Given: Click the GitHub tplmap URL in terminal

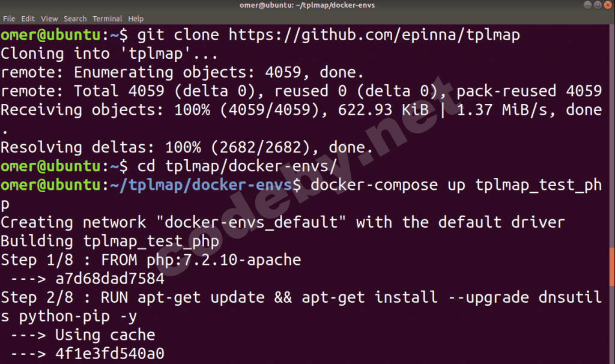Looking at the screenshot, I should (374, 35).
